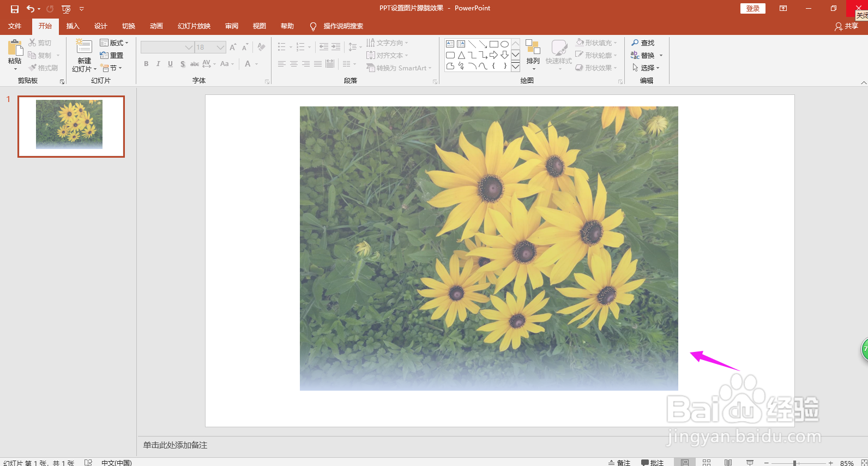The height and width of the screenshot is (466, 868).
Task: Switch to the Design (设计) tab
Action: (x=100, y=26)
